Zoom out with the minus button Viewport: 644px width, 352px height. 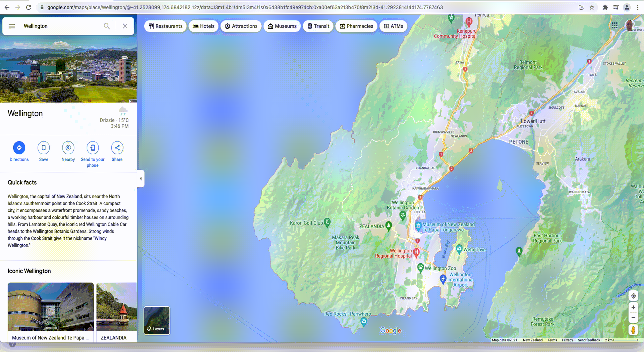633,318
